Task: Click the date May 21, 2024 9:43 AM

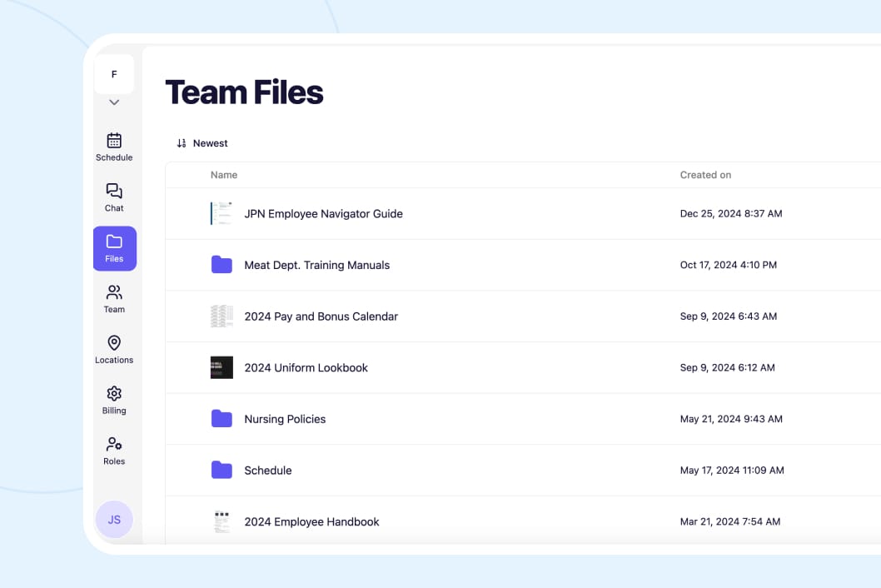Action: click(x=731, y=419)
